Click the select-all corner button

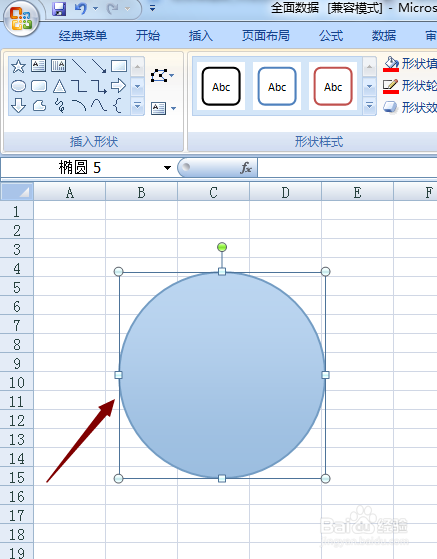pos(17,192)
